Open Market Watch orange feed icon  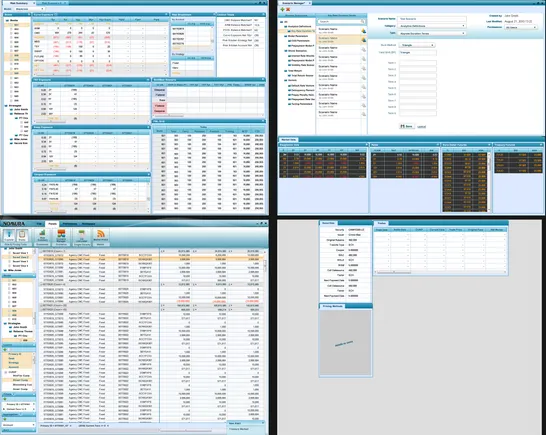point(101,235)
